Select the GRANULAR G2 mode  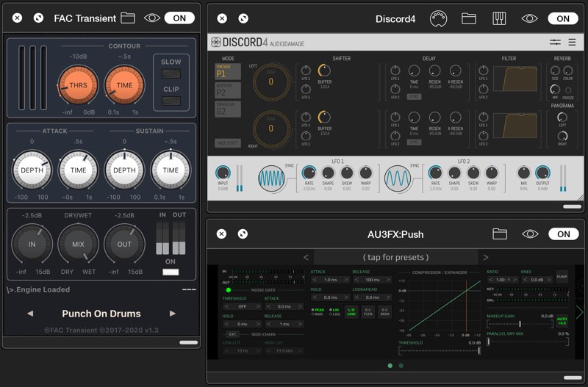tap(228, 109)
